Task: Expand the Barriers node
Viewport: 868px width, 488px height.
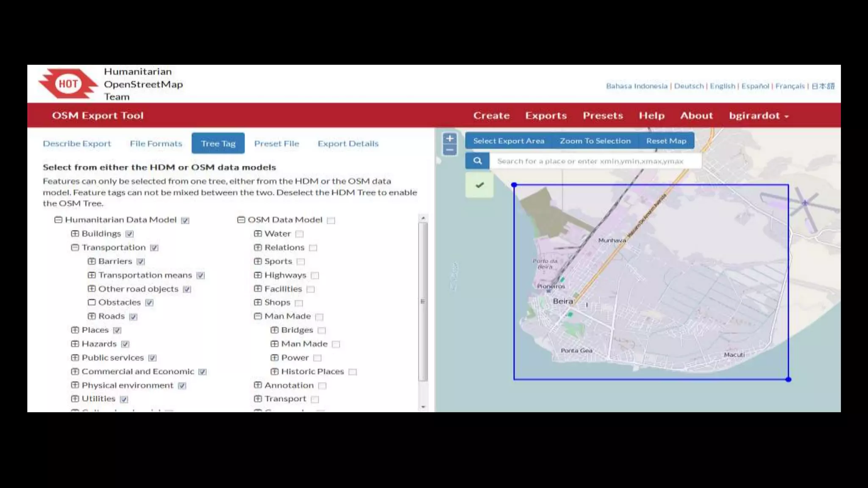Action: coord(92,261)
